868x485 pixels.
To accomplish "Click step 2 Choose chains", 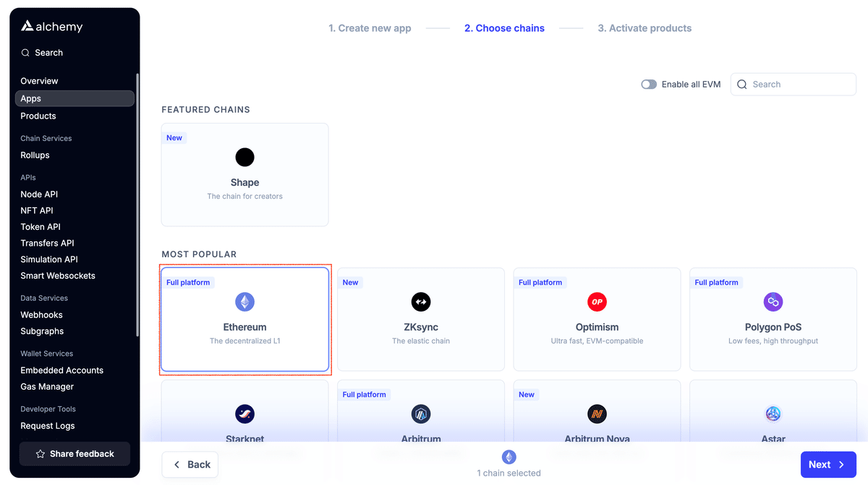I will (x=504, y=28).
